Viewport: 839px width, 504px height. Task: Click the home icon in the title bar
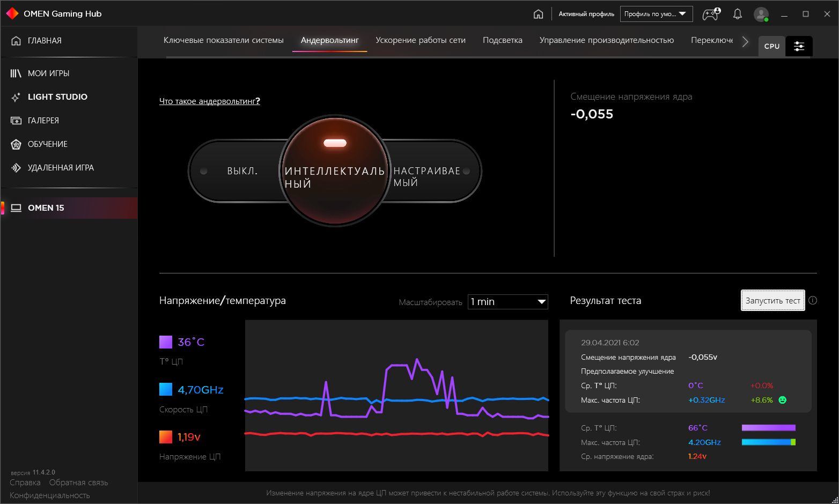(538, 14)
